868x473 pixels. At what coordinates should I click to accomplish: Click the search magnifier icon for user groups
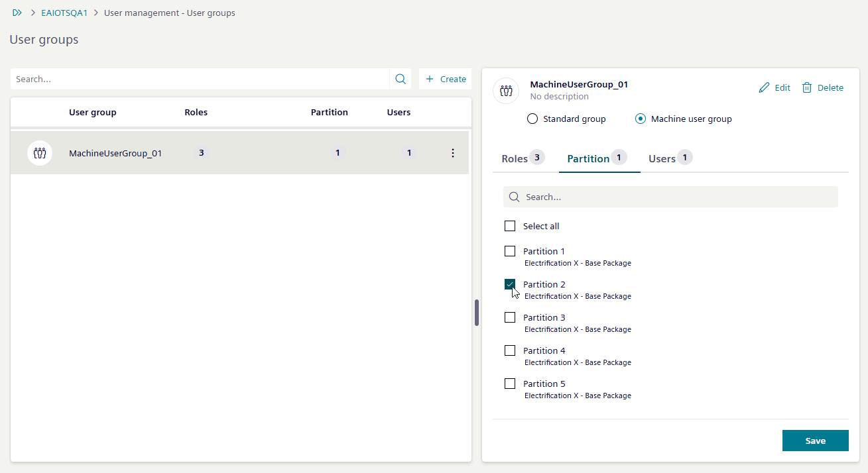[x=400, y=79]
